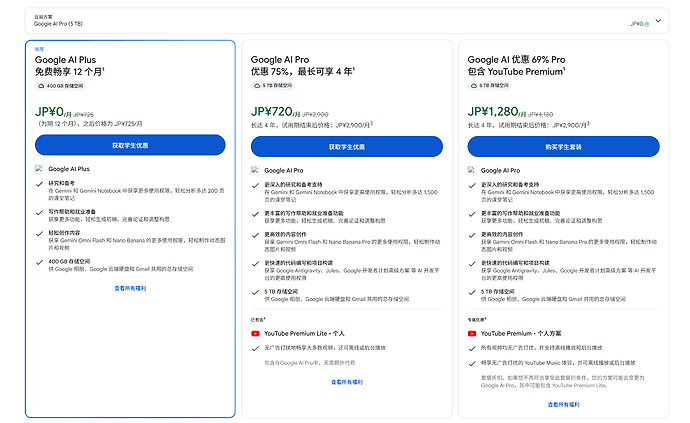Click the Google AI Plus logo image icon
This screenshot has width=690, height=423.
click(39, 169)
